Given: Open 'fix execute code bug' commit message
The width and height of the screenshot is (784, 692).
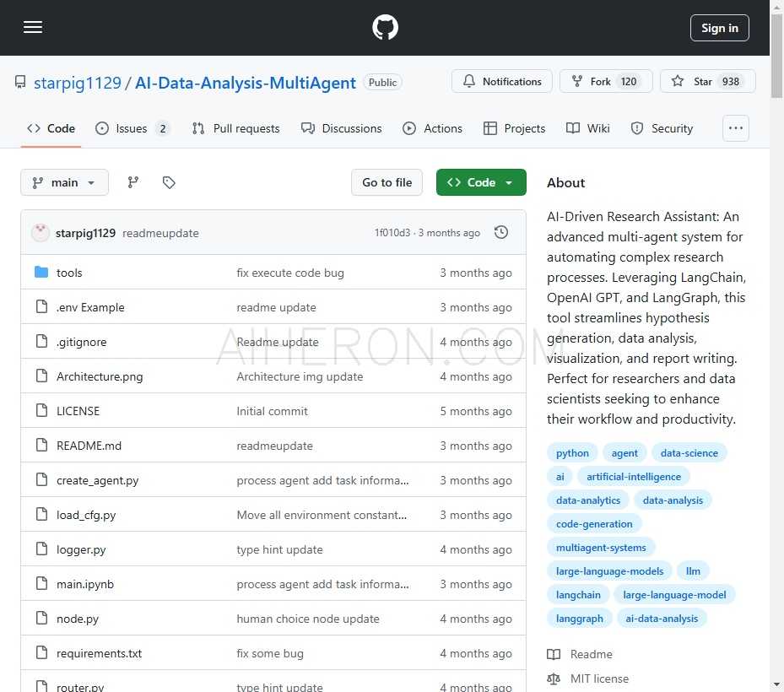Looking at the screenshot, I should click(x=290, y=273).
